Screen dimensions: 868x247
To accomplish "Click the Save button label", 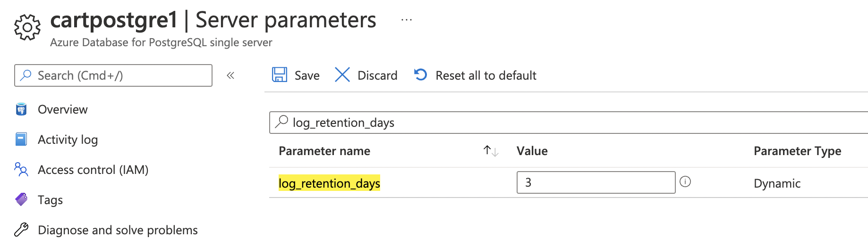I will coord(307,75).
